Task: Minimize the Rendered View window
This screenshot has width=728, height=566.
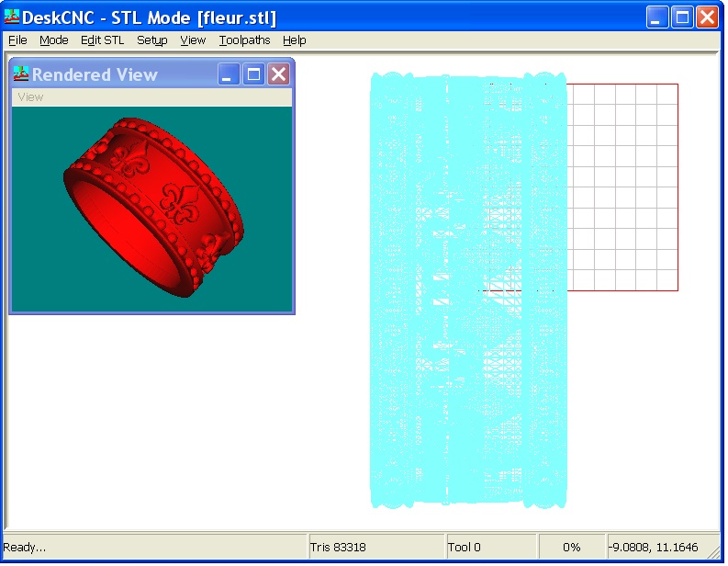Action: (x=230, y=74)
